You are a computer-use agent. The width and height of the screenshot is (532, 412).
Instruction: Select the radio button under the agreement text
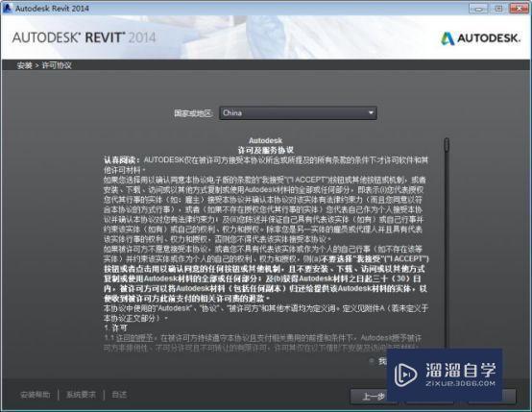372,361
